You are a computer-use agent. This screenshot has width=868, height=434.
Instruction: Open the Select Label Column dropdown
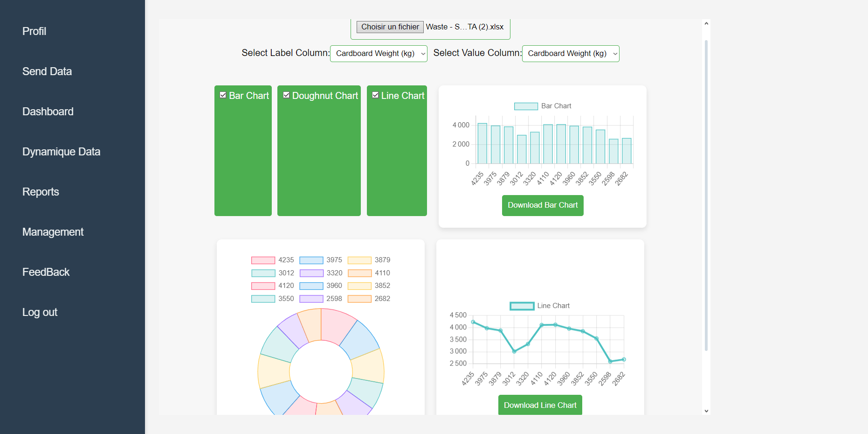click(x=378, y=54)
